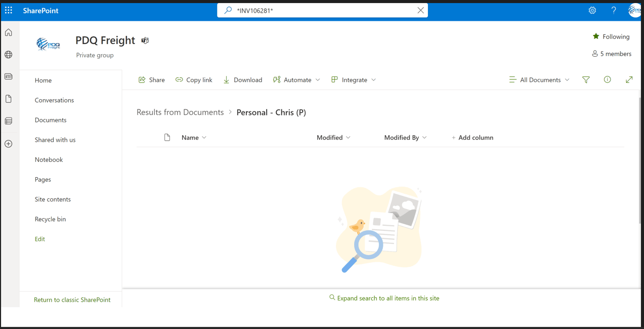Screen dimensions: 644x329
Task: Open the Automate dropdown
Action: (x=296, y=79)
